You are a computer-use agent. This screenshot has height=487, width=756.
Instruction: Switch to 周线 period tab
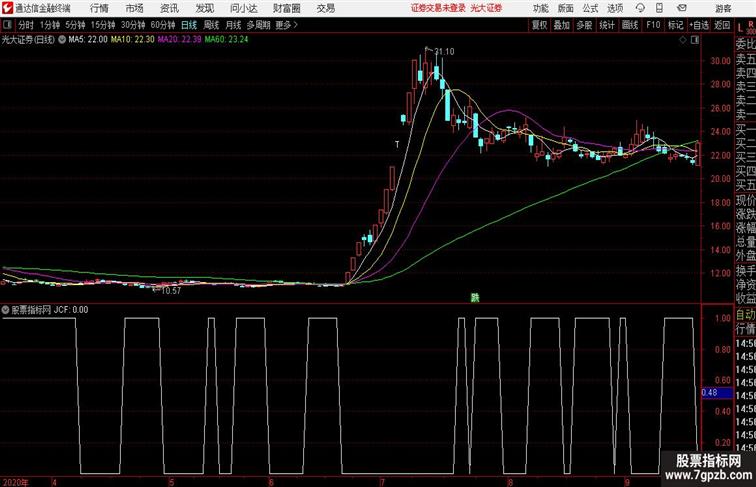(x=211, y=25)
